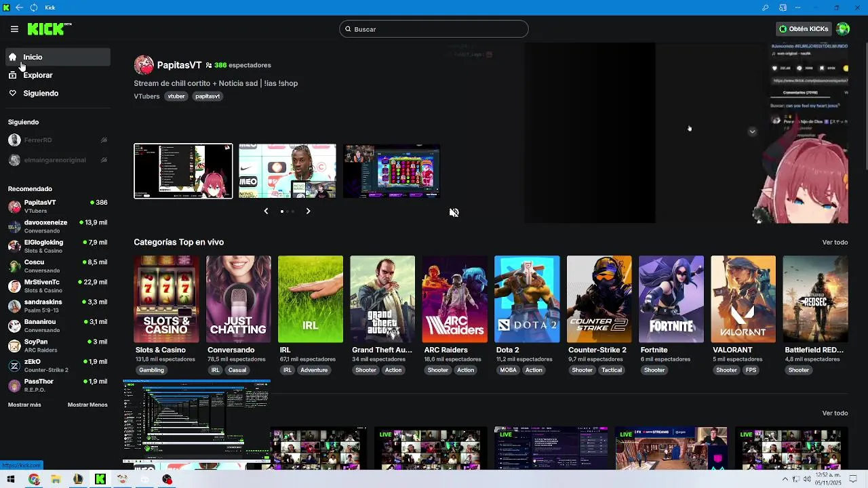Click the VTubers category link
Viewport: 868px width, 488px height.
click(x=146, y=96)
